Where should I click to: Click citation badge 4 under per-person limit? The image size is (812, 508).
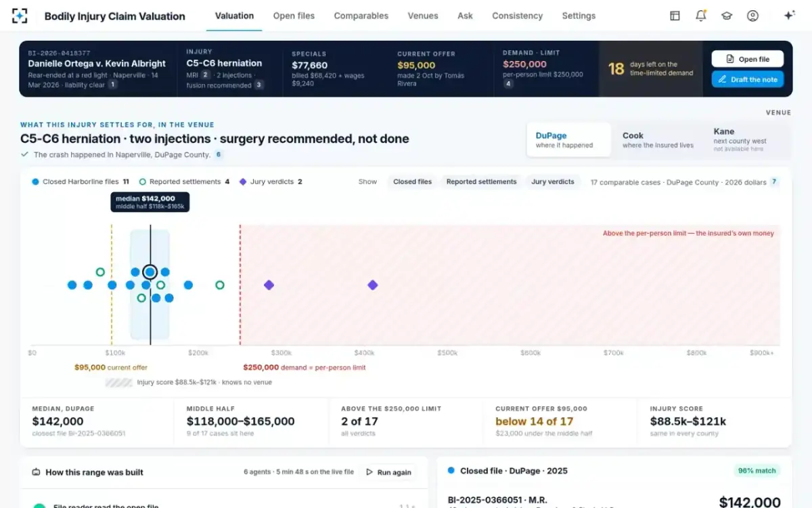click(x=508, y=84)
